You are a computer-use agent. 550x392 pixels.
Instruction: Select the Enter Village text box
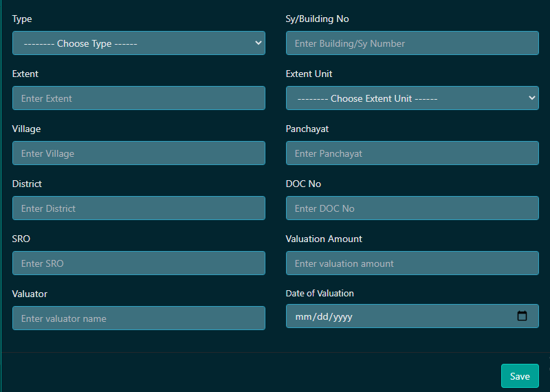click(139, 153)
